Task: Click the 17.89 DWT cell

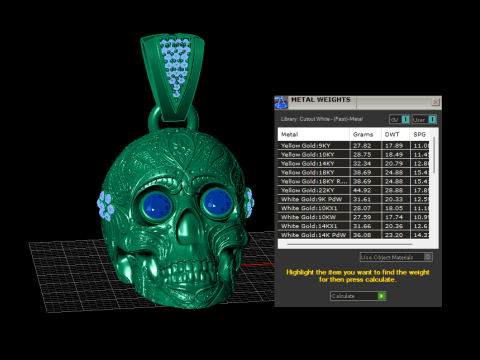Action: [x=396, y=146]
